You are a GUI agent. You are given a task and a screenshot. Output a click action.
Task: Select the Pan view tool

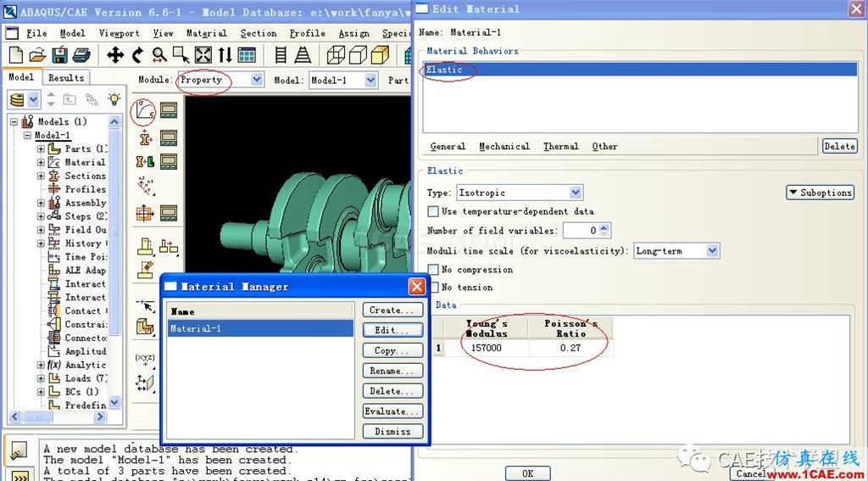click(x=115, y=55)
